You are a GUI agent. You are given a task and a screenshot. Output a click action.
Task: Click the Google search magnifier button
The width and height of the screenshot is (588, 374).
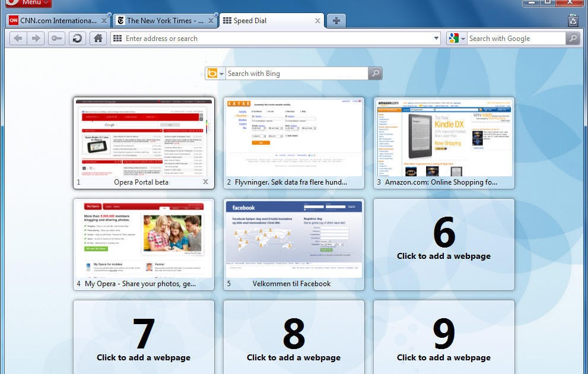pyautogui.click(x=573, y=38)
